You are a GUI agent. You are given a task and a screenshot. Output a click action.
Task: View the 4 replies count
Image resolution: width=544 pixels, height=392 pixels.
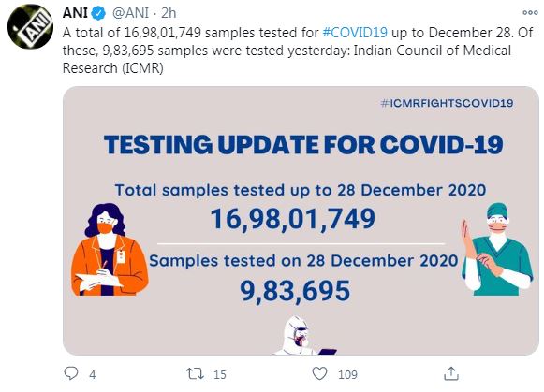[x=93, y=374]
